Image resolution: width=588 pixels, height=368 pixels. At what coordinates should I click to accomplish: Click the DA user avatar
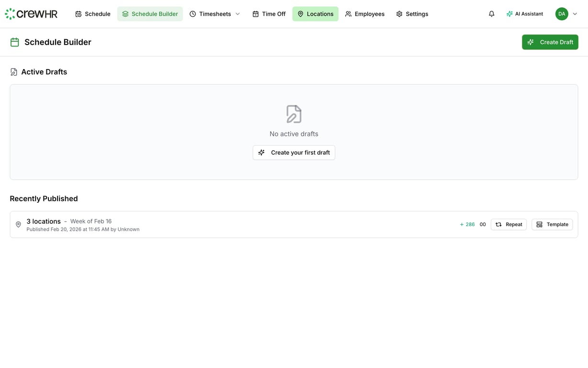click(x=562, y=14)
